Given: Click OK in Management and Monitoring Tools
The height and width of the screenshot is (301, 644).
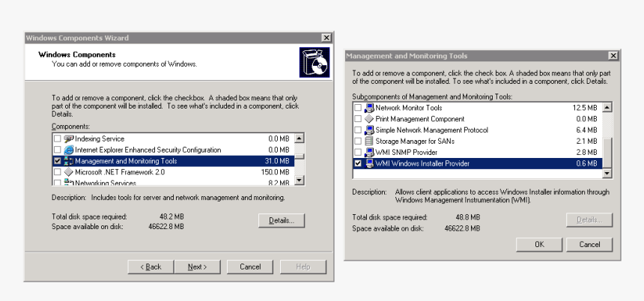Looking at the screenshot, I should [539, 244].
